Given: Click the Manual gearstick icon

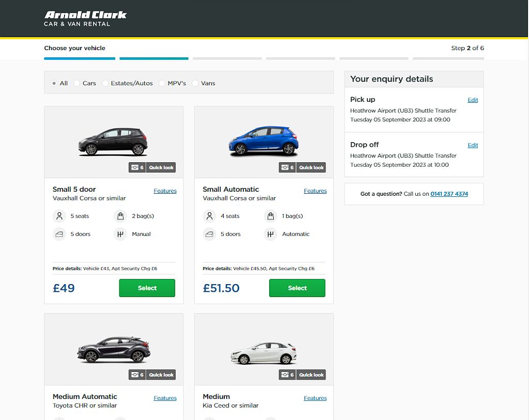Looking at the screenshot, I should coord(120,234).
